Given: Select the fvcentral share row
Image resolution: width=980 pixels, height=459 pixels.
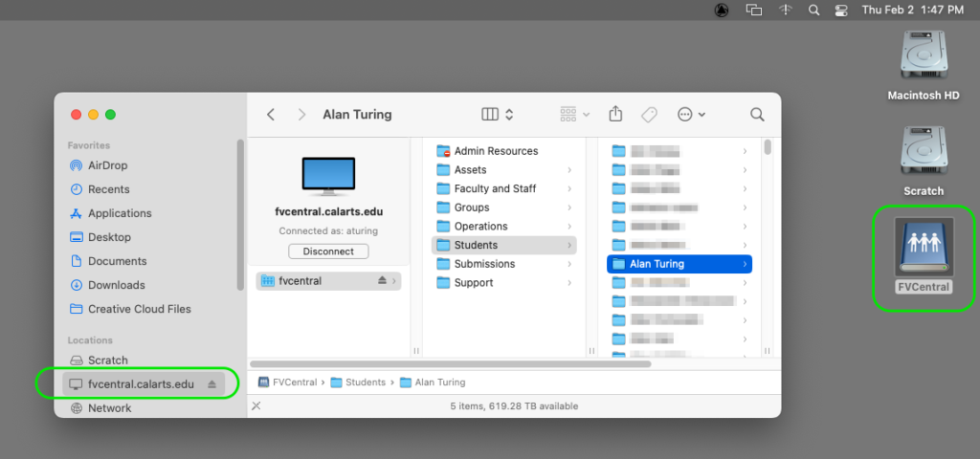Looking at the screenshot, I should tap(328, 281).
